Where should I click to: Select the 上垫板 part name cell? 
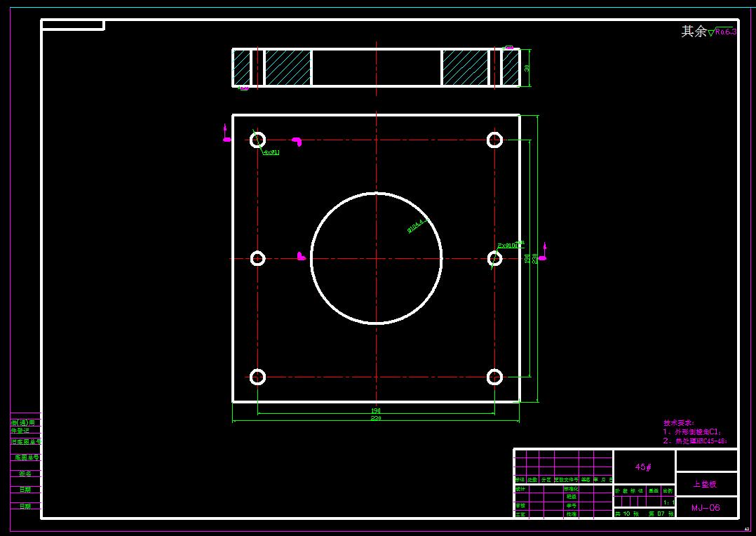706,484
